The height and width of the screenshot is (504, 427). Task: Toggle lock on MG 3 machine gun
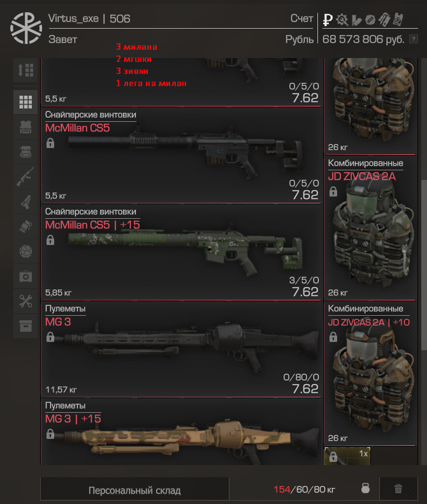[50, 337]
